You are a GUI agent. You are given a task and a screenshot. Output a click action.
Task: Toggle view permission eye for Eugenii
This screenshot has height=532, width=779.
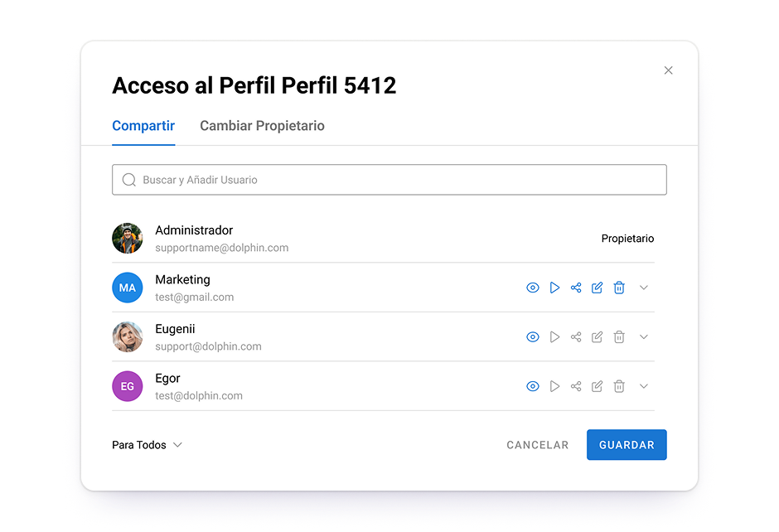coord(533,337)
